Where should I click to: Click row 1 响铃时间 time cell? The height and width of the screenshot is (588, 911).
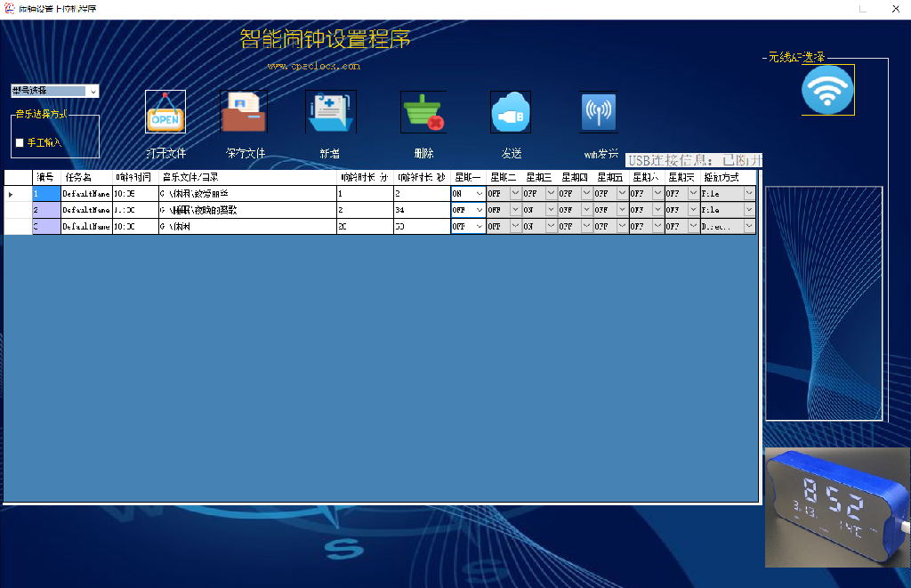tap(135, 194)
